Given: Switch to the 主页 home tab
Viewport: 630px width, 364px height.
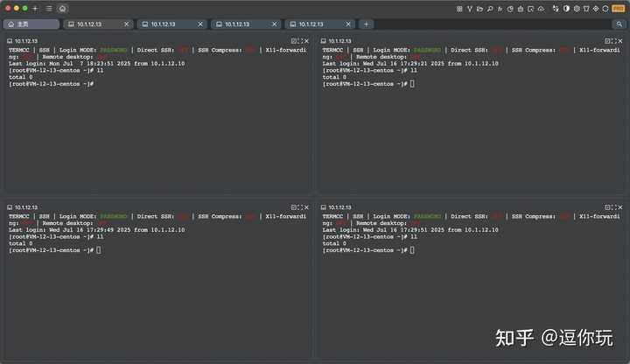Looking at the screenshot, I should point(31,24).
